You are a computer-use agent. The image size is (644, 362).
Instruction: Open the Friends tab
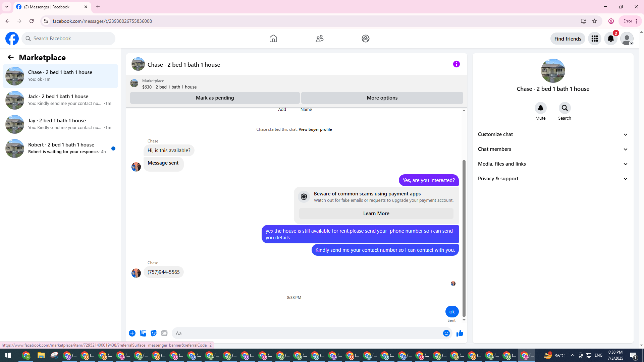(319, 39)
